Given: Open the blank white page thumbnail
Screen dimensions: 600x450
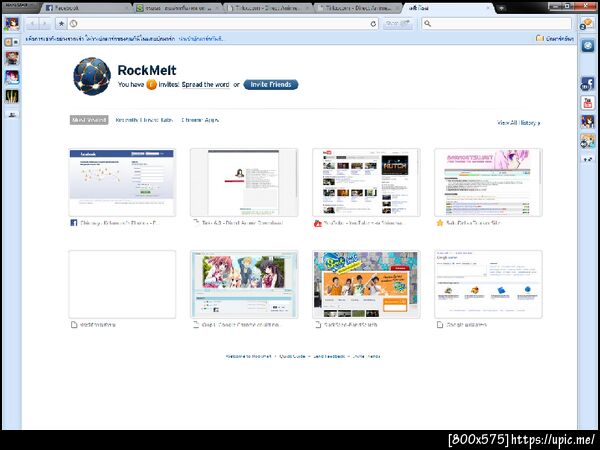Looking at the screenshot, I should pos(122,284).
